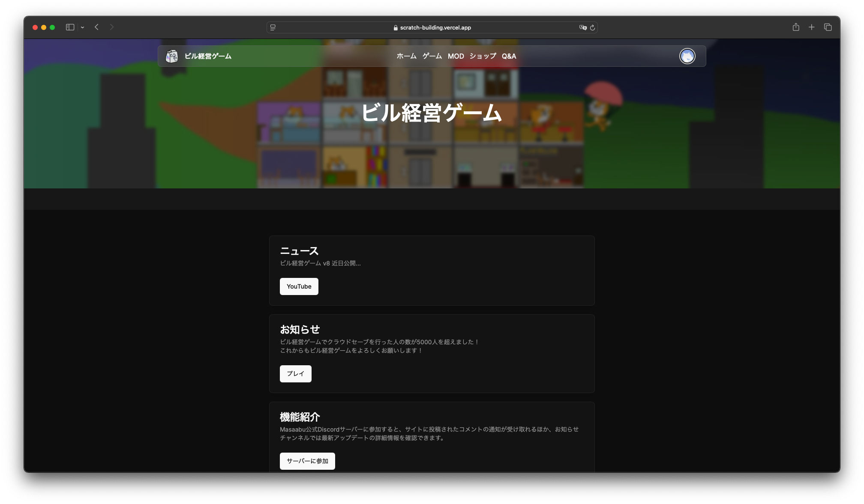Close the Safari window with red button

coord(35,27)
